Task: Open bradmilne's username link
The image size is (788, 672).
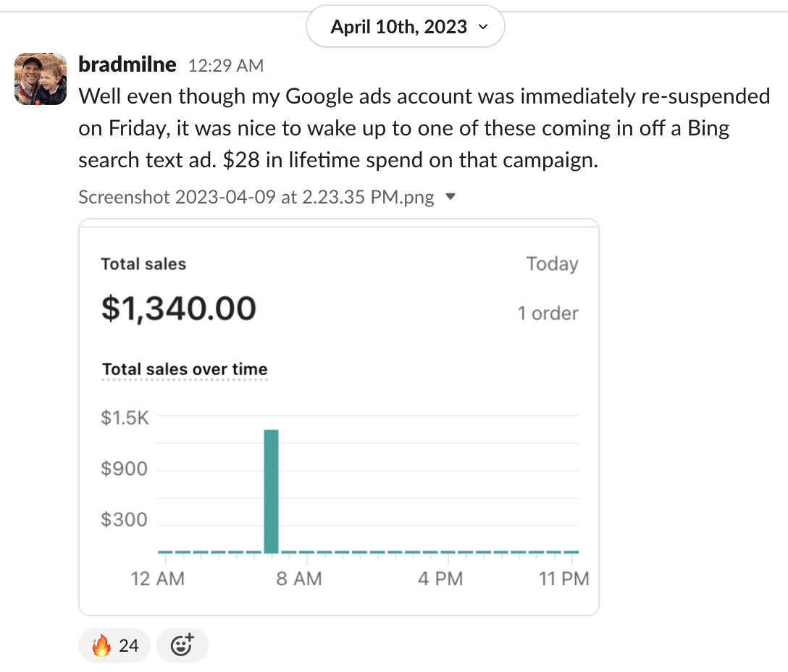Action: tap(127, 64)
